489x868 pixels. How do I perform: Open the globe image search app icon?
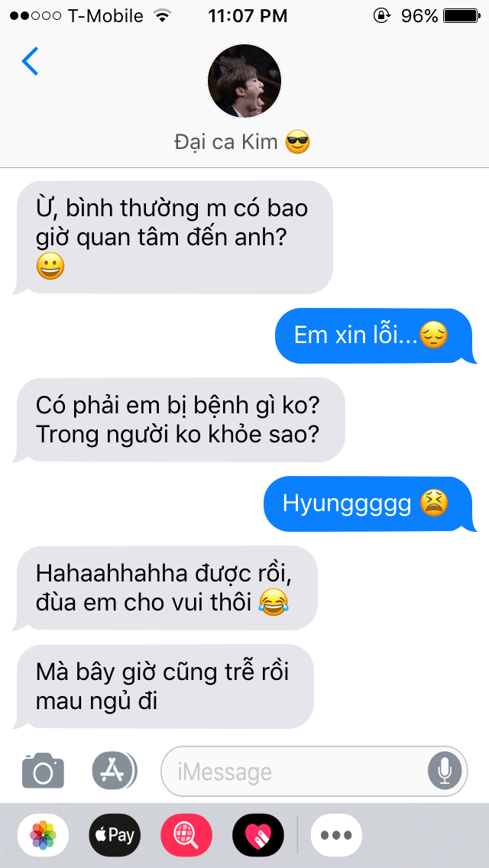pyautogui.click(x=186, y=835)
